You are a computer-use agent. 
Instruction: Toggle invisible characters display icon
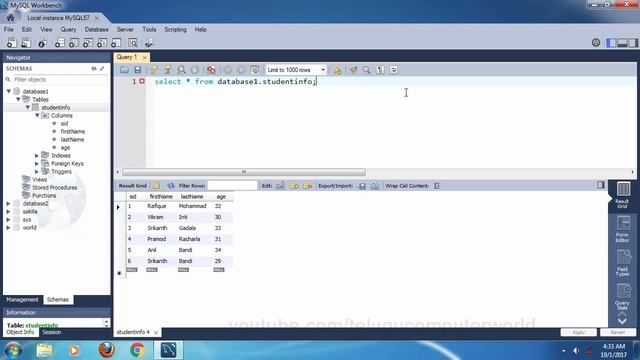[380, 70]
